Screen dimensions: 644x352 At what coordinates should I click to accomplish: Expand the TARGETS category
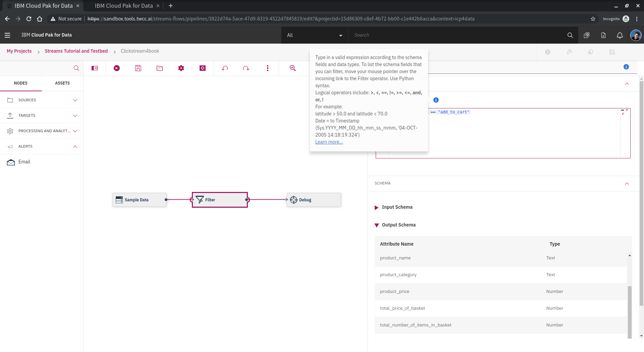[75, 115]
